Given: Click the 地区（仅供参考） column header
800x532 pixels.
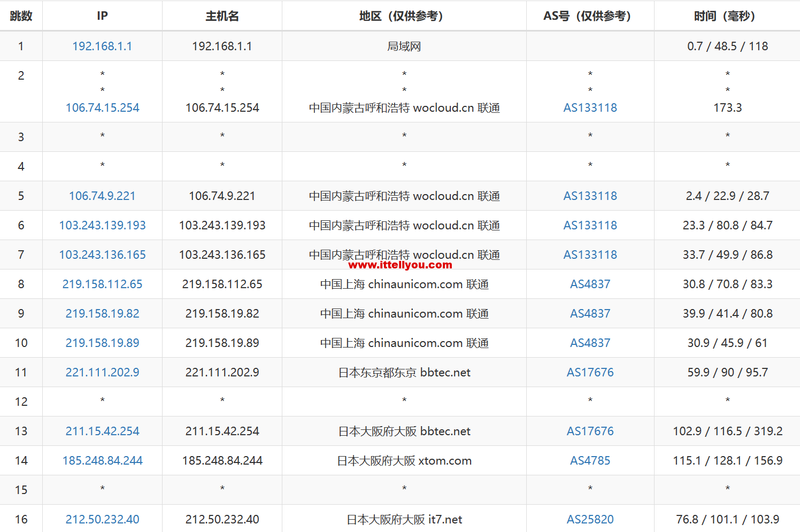Looking at the screenshot, I should [404, 16].
